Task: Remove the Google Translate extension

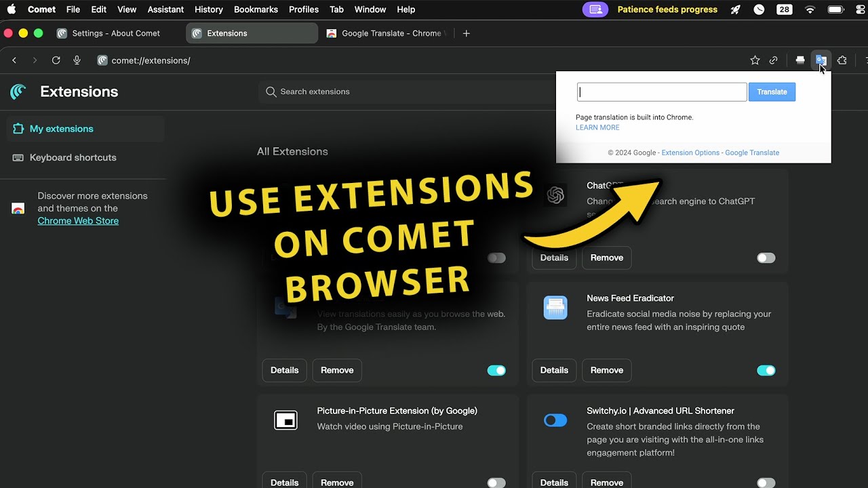Action: click(337, 370)
